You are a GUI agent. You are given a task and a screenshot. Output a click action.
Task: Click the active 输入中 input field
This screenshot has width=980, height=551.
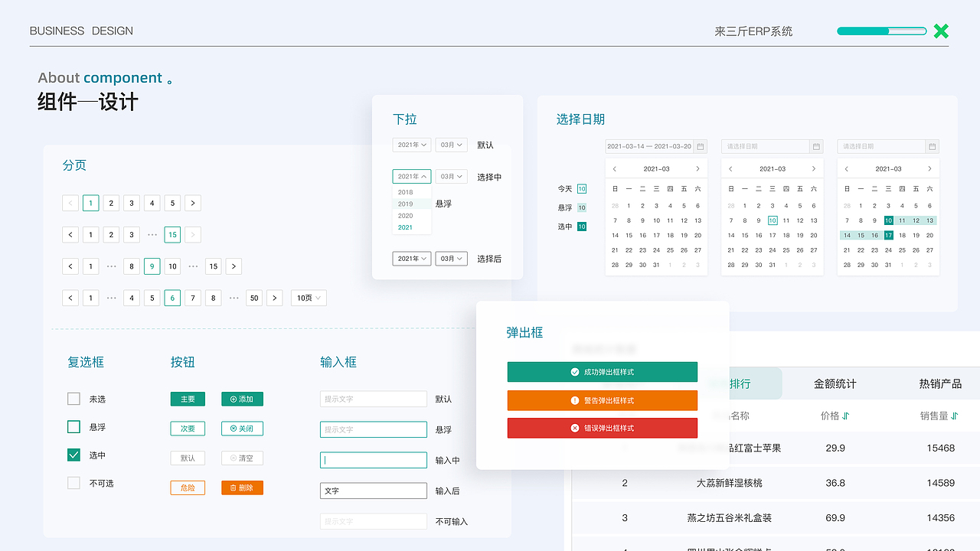point(374,460)
